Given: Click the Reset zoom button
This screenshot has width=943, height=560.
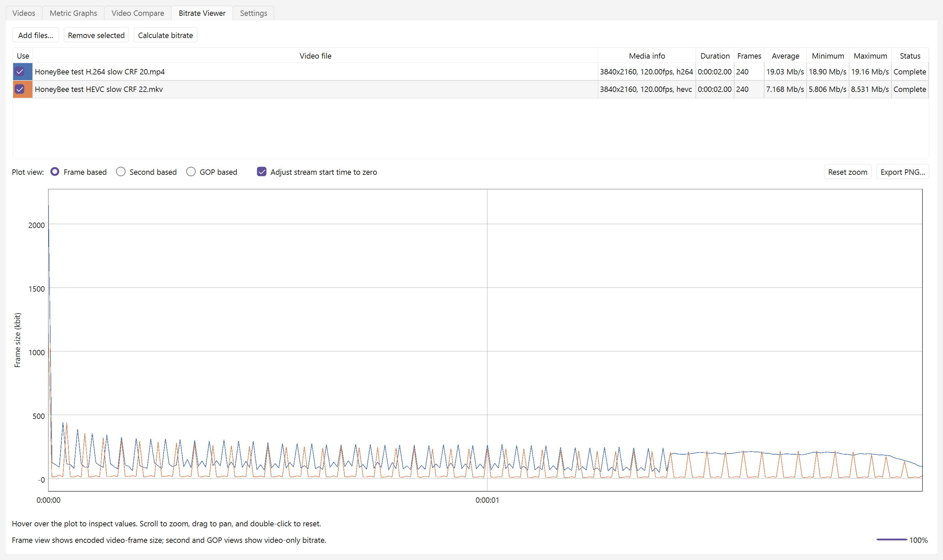Looking at the screenshot, I should point(847,172).
